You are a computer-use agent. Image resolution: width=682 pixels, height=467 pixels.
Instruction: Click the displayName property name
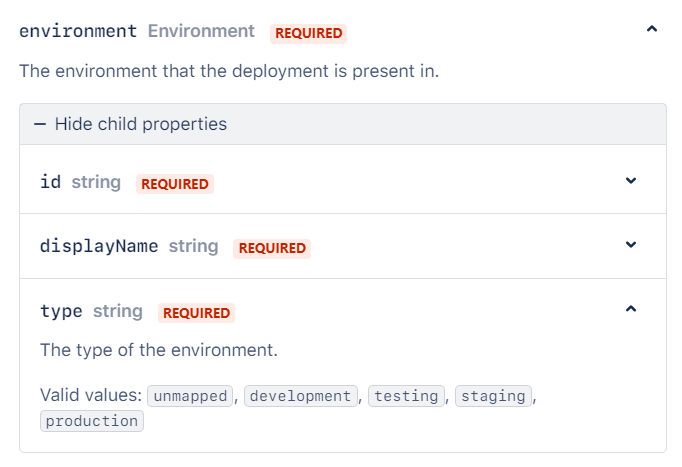[x=99, y=246]
